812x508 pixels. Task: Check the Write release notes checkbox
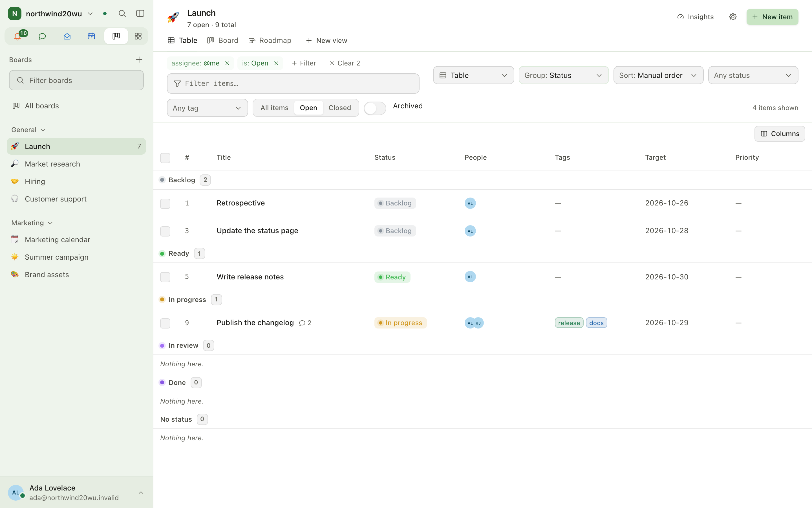165,277
